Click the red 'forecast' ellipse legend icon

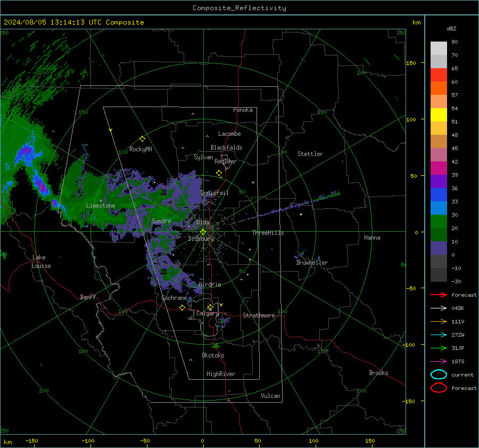point(439,388)
